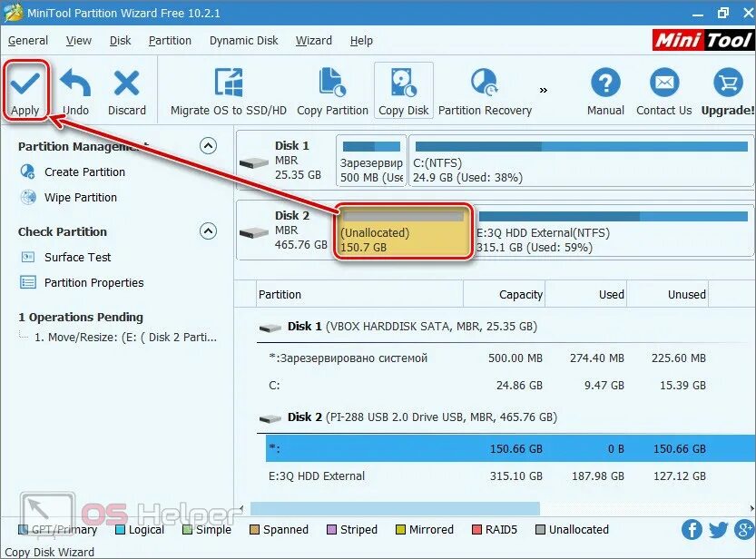Select Disk 2 PI-288 USB Drive row
This screenshot has height=559, width=756.
[506, 417]
